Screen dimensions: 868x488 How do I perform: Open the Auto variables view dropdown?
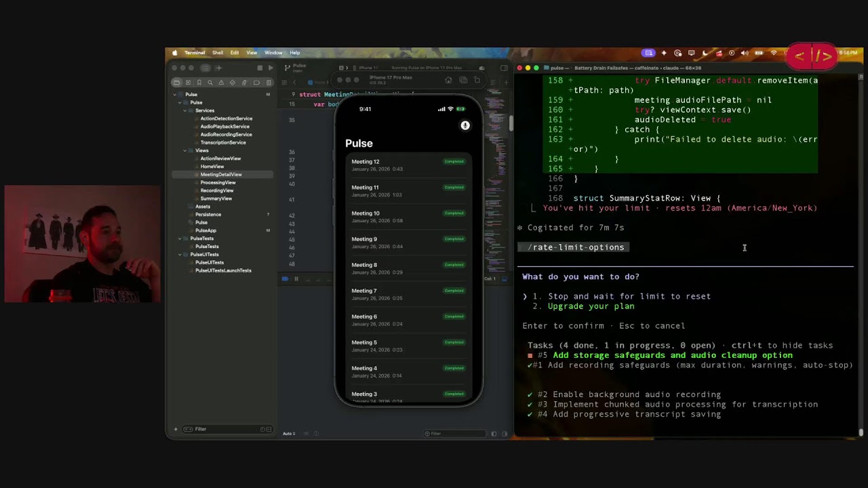290,434
